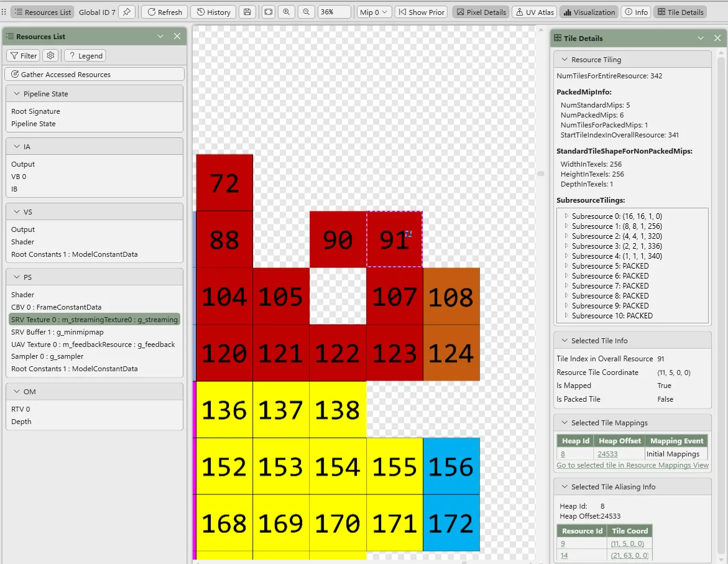Zoom in with the magnifier plus icon
Image resolution: width=728 pixels, height=564 pixels.
click(x=287, y=12)
